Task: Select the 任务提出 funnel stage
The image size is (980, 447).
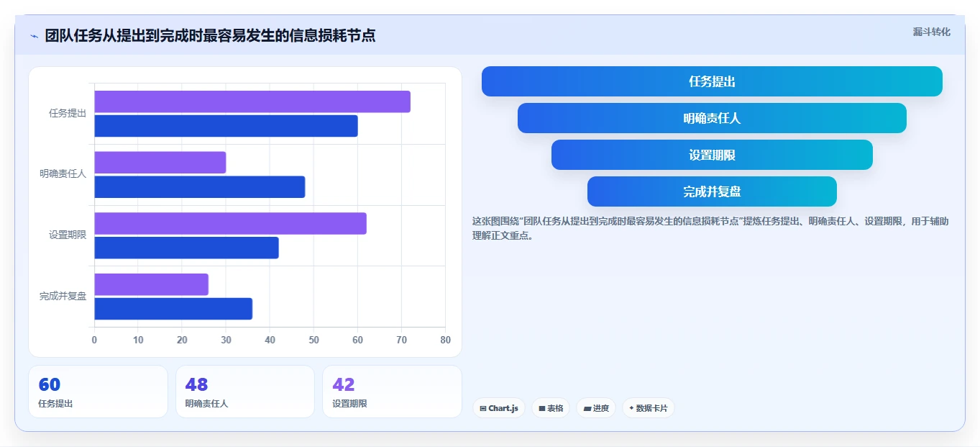Action: (x=712, y=81)
